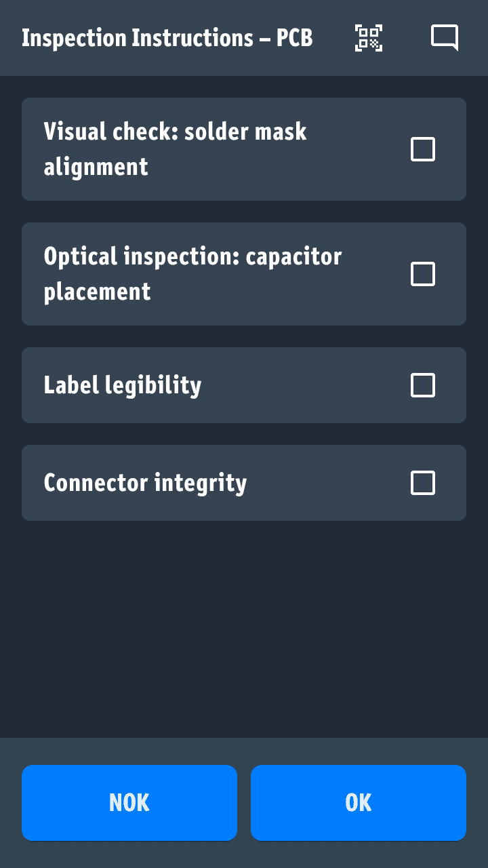Open the chat bubble icon
Viewport: 488px width, 868px height.
(x=445, y=38)
